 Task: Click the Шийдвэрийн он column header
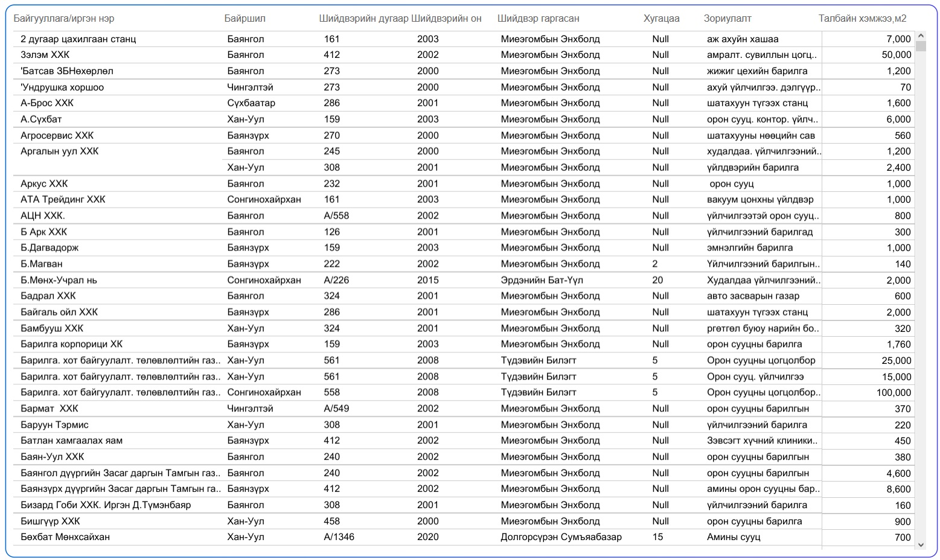click(446, 19)
